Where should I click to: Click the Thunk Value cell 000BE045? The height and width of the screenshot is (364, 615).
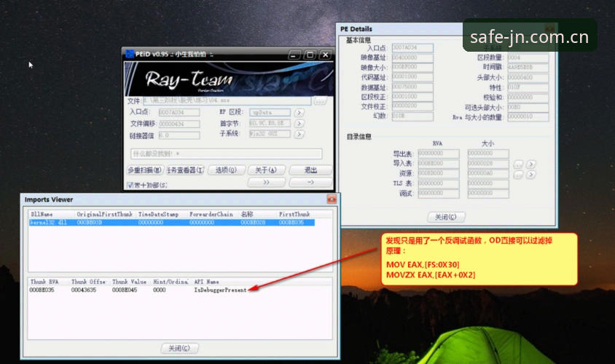point(125,290)
